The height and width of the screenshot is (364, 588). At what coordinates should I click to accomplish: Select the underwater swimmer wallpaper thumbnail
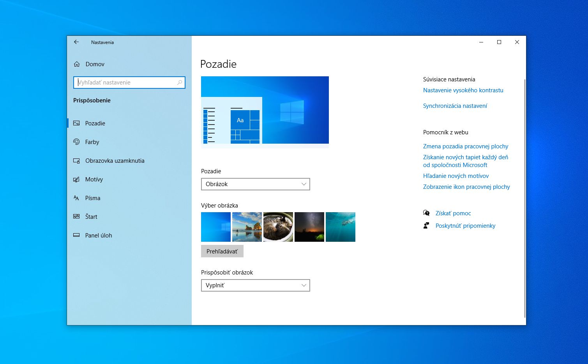click(x=341, y=227)
